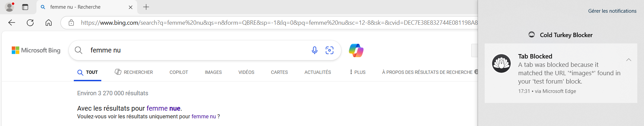Image resolution: width=644 pixels, height=126 pixels.
Task: Click Gérer les notifications link
Action: (x=612, y=11)
